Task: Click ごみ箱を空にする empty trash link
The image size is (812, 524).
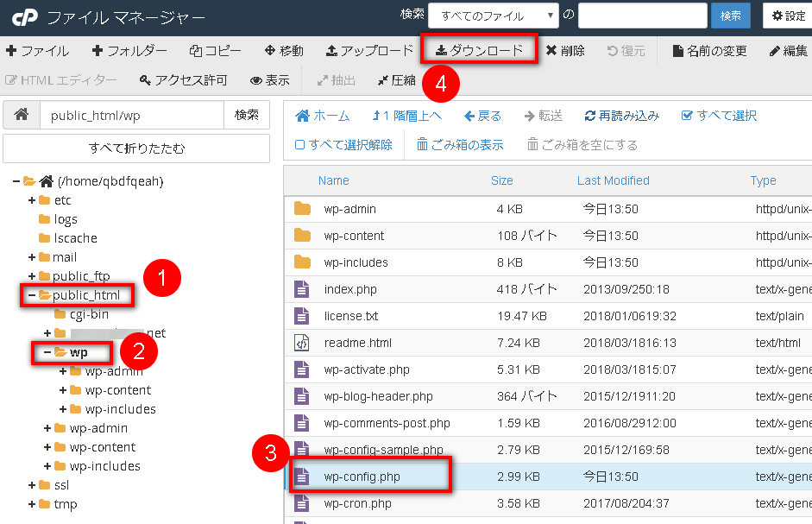Action: 582,145
